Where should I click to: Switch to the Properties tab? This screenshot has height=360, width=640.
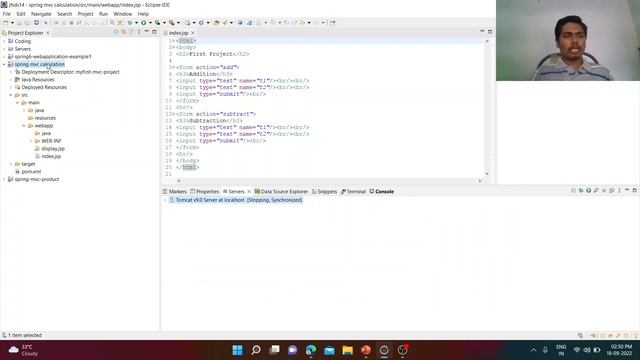point(204,191)
